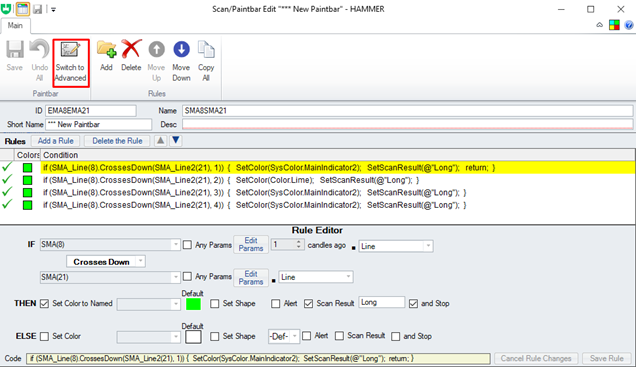Click the Move Down arrow icon
636x367 pixels.
click(x=181, y=49)
